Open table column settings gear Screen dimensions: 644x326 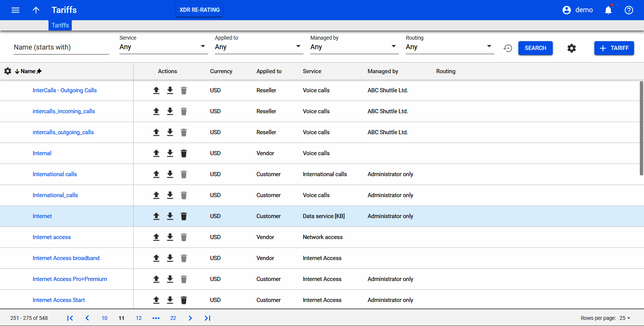(8, 71)
